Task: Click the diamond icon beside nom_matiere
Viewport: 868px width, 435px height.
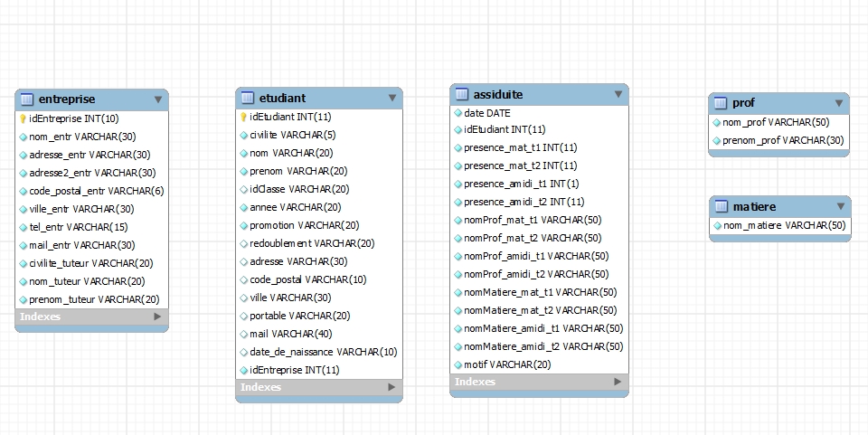Action: (x=717, y=225)
